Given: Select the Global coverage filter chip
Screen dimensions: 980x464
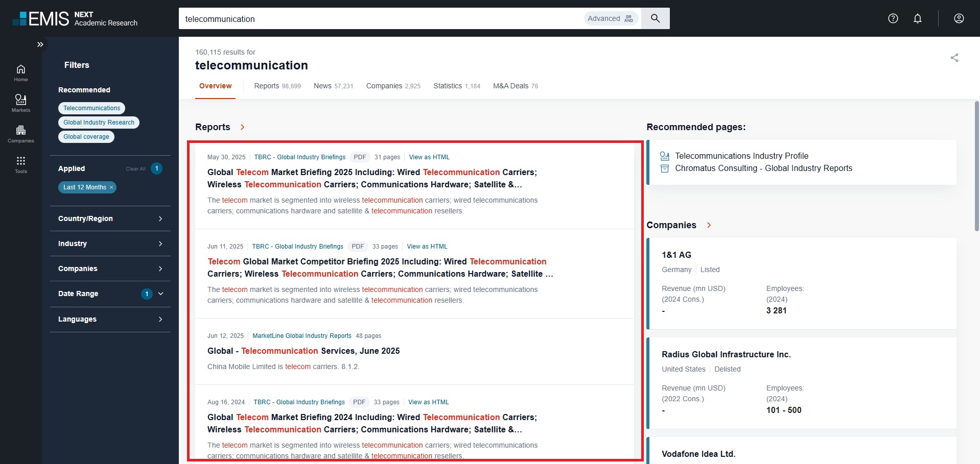Looking at the screenshot, I should pyautogui.click(x=86, y=137).
